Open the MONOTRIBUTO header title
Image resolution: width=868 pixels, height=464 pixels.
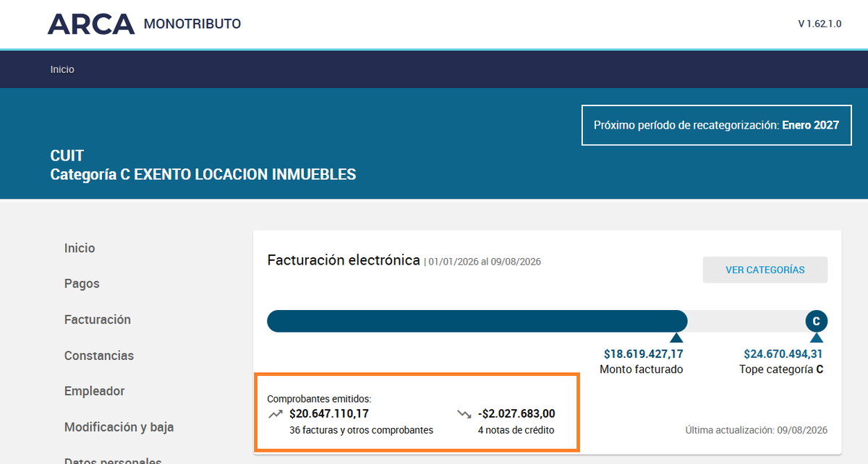(x=192, y=24)
